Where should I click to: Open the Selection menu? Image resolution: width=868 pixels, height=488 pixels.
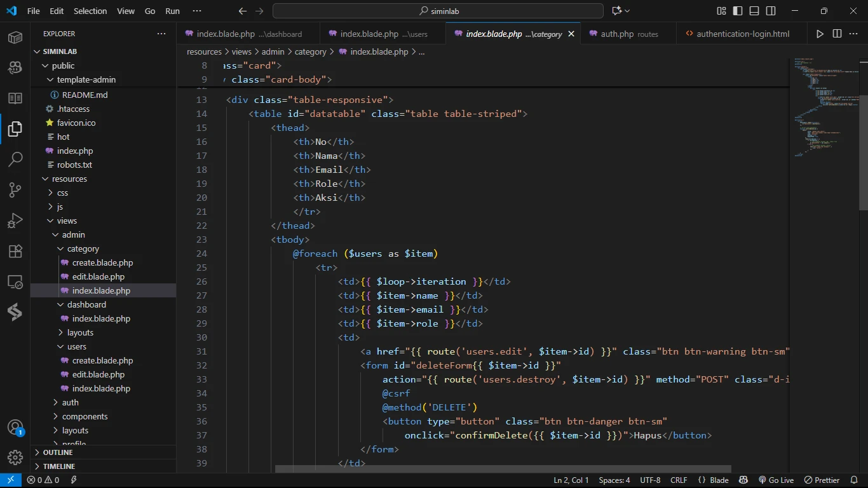point(90,11)
